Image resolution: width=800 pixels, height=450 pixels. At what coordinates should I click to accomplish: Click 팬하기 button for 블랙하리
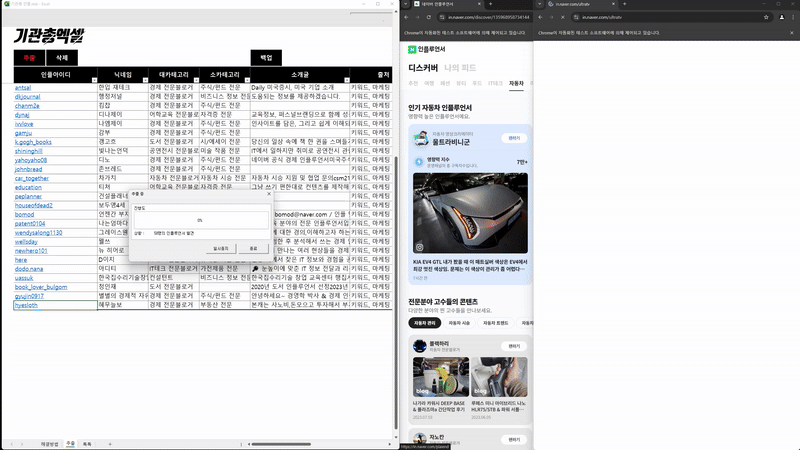pyautogui.click(x=514, y=346)
